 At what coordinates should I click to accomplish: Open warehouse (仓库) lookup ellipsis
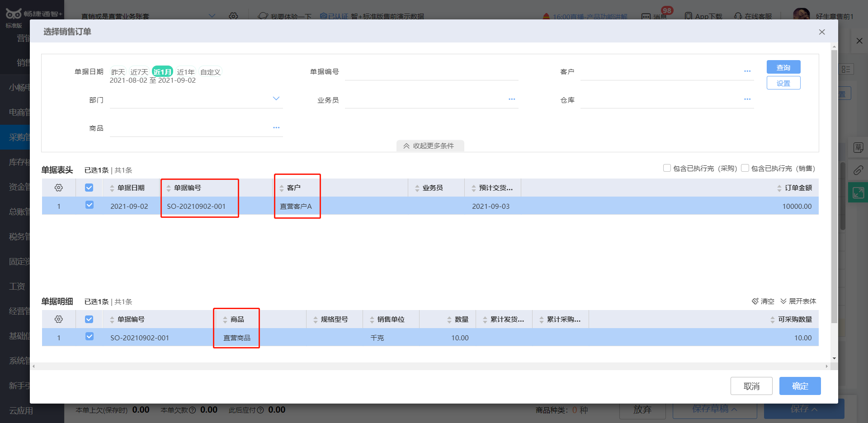tap(747, 99)
